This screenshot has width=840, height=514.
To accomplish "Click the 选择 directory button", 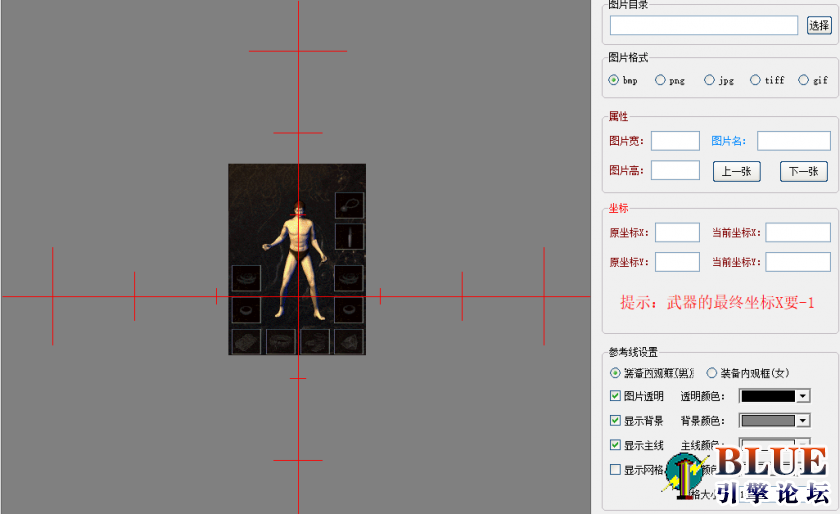I will (819, 25).
